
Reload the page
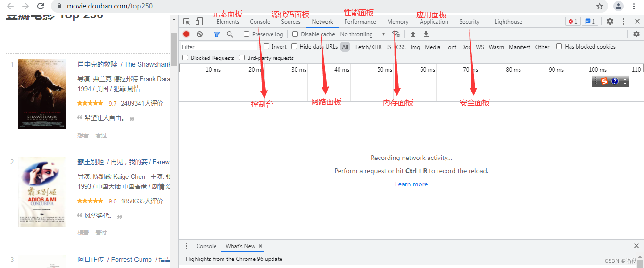41,6
